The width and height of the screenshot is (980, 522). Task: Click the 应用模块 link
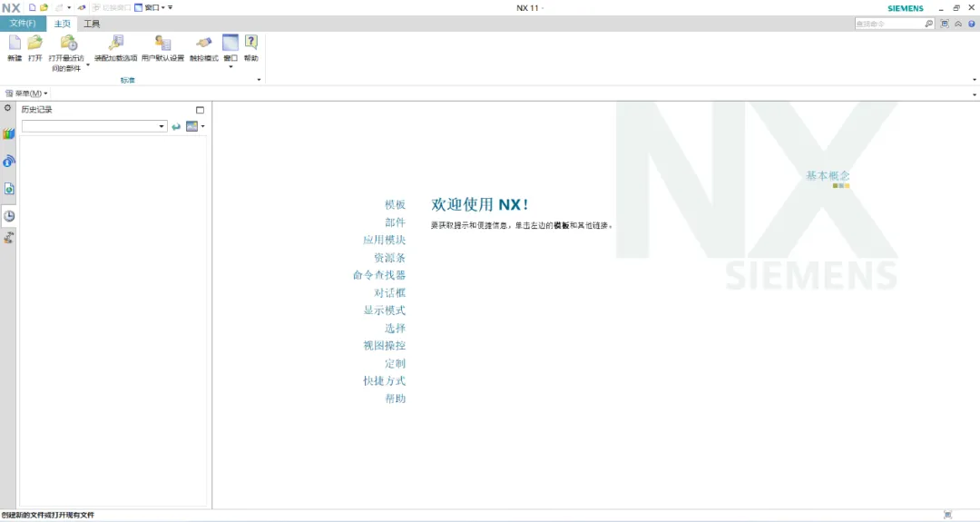(385, 240)
